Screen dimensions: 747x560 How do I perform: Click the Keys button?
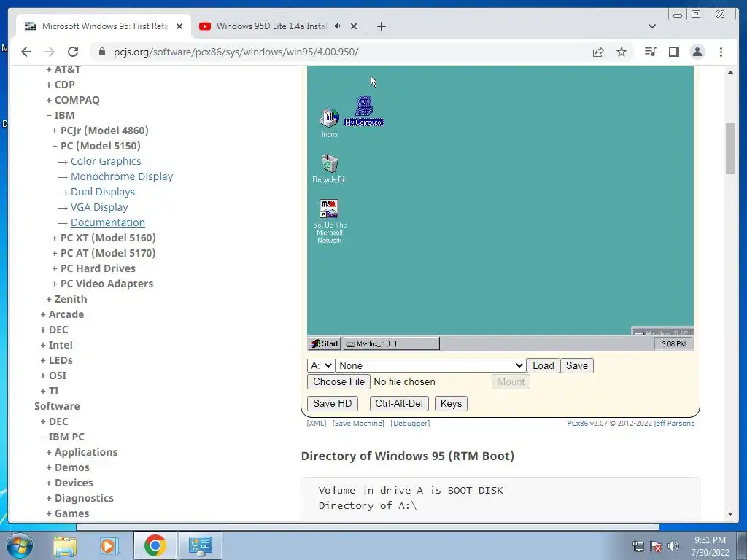[x=451, y=404]
